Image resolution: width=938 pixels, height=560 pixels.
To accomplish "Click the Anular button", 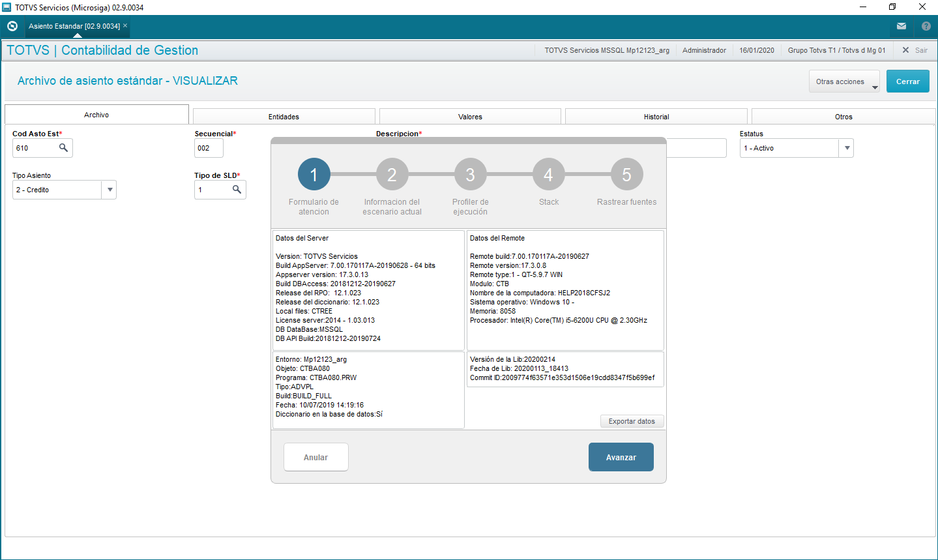I will 316,457.
